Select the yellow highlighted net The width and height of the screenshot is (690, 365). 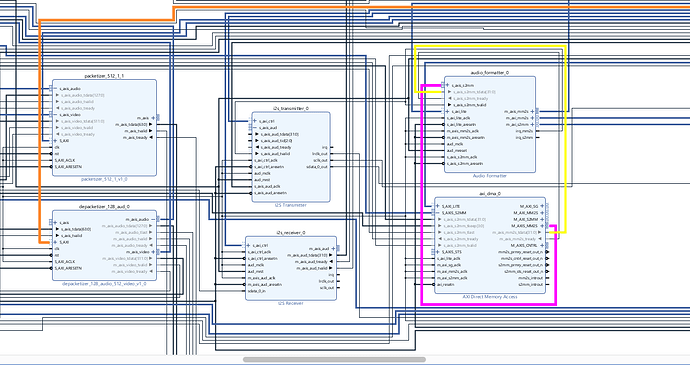pos(490,45)
